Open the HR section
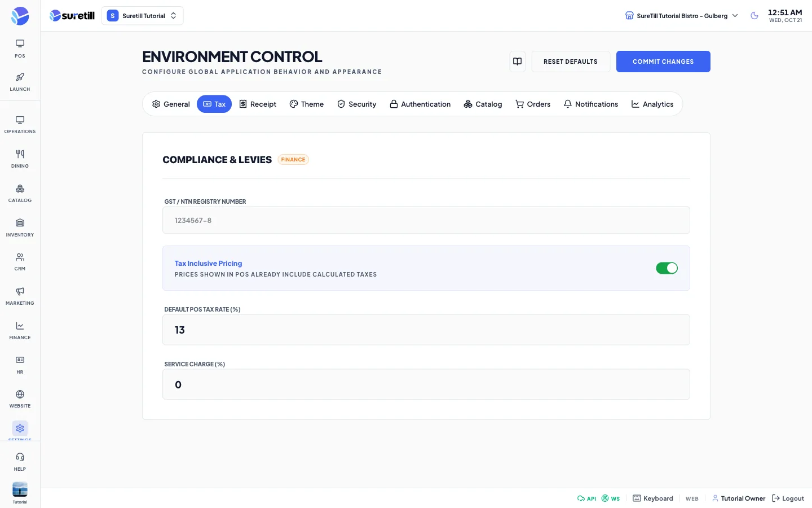Screen dimensions: 812x508 coord(20,365)
